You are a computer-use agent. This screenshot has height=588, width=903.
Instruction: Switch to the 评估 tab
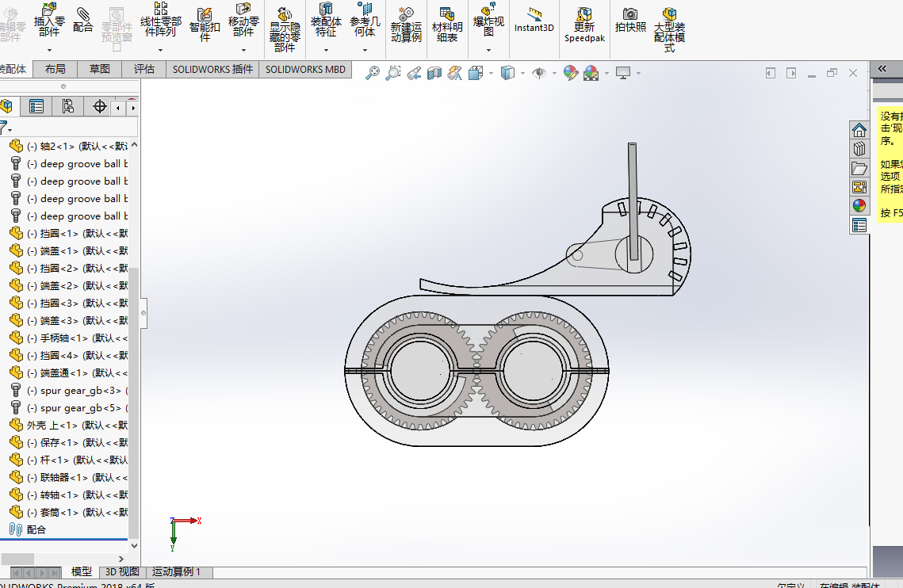point(144,69)
